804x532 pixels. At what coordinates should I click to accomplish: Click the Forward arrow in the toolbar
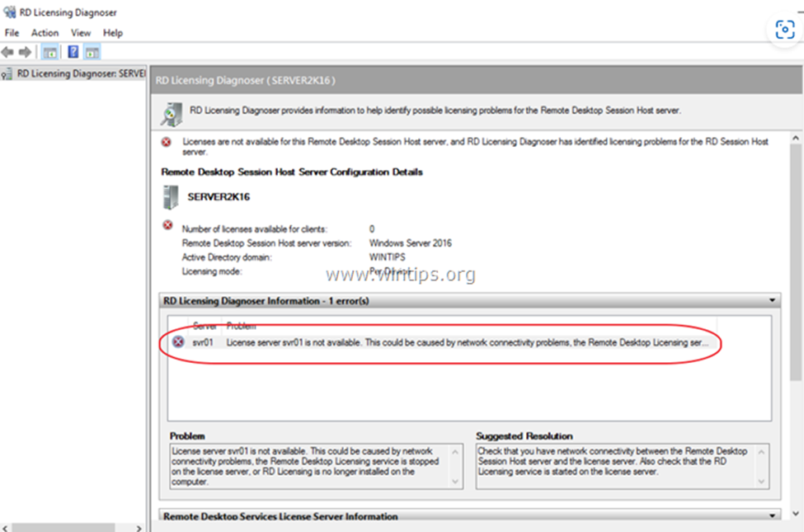click(x=25, y=52)
